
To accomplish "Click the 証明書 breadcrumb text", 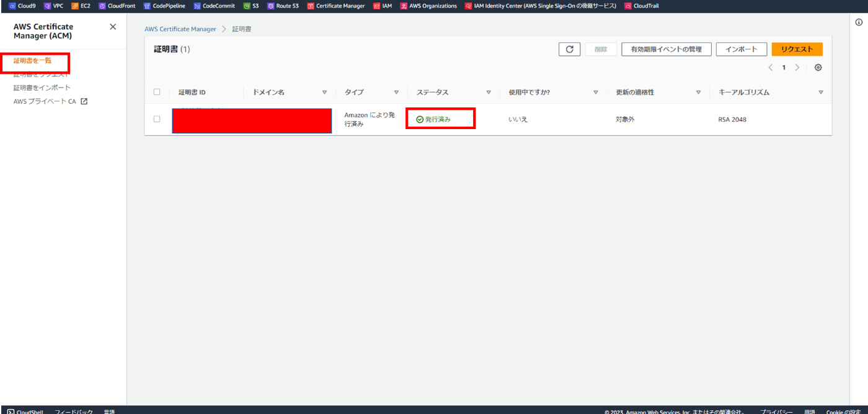I will 242,29.
